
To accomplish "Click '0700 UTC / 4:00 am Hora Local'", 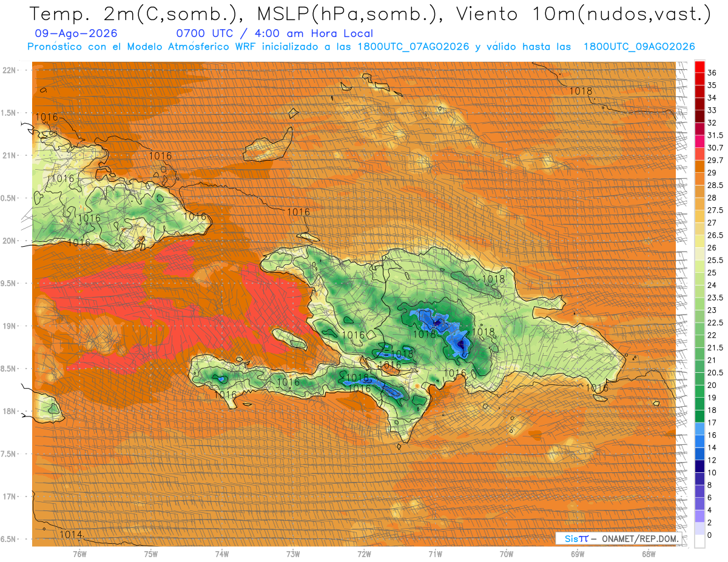I will point(274,34).
